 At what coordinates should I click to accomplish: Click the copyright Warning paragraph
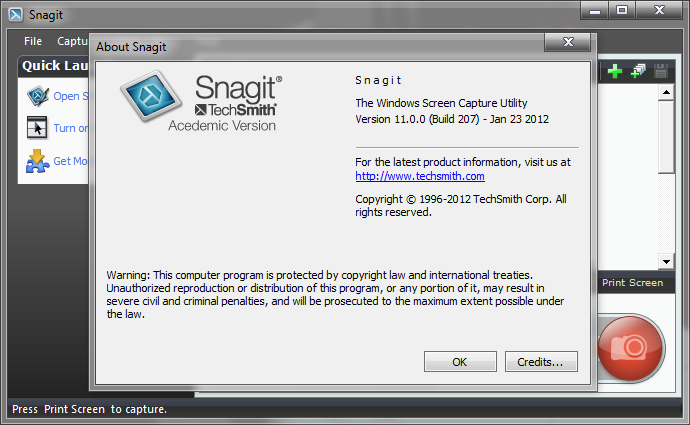(335, 294)
